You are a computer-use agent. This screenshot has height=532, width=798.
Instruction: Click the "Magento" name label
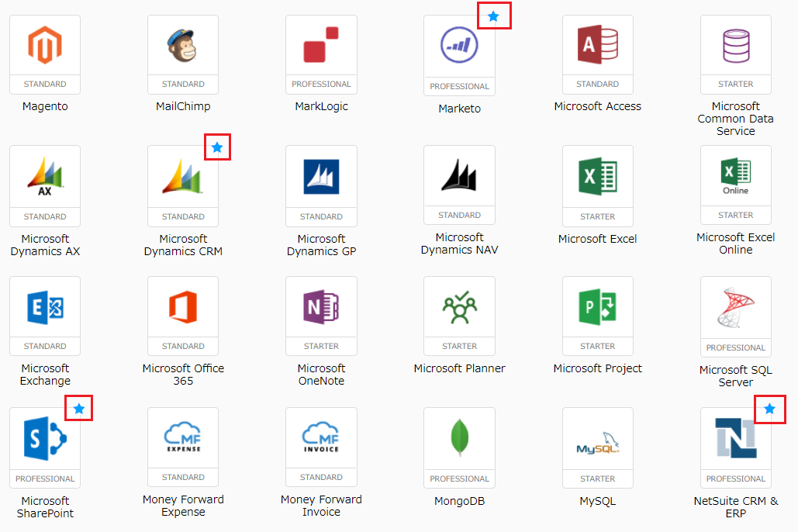[45, 106]
